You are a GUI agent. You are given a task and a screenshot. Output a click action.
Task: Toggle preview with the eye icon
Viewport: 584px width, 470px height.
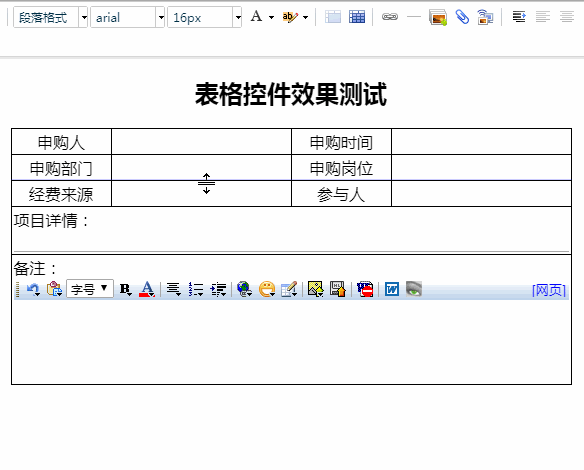[414, 289]
